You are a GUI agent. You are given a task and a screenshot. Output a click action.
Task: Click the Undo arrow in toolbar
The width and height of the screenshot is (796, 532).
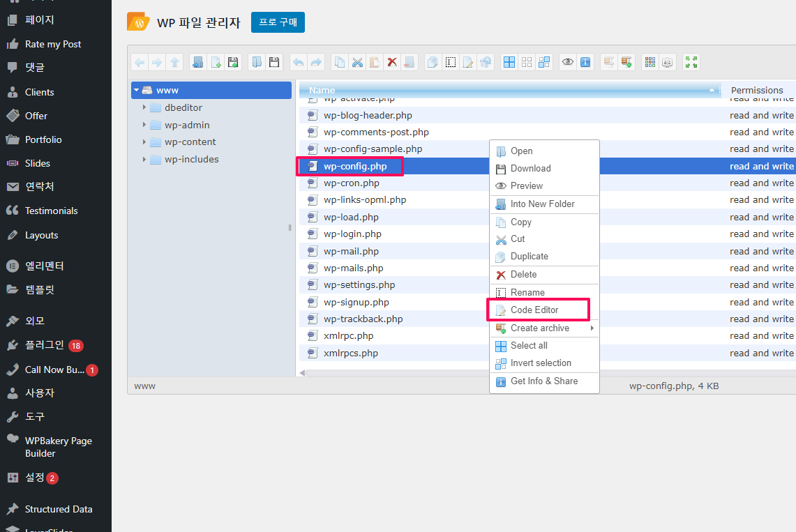pos(299,62)
